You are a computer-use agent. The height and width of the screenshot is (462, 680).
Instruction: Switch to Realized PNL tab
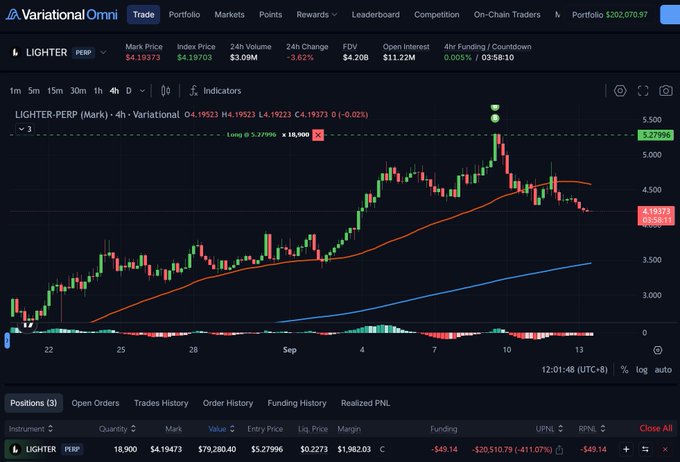click(x=365, y=403)
